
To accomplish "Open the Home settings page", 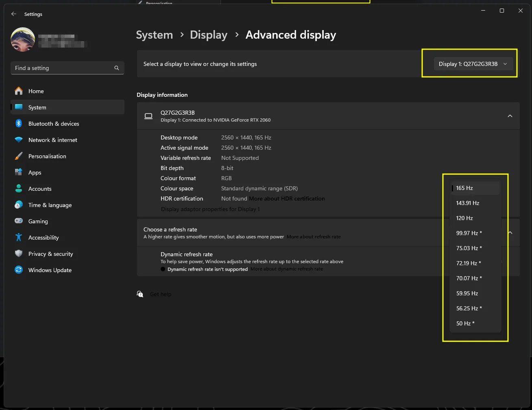I will (68, 91).
